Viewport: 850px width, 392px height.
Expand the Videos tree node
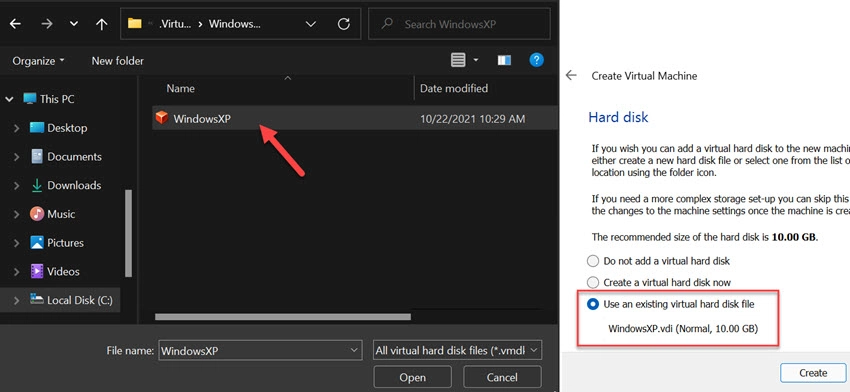coord(16,272)
